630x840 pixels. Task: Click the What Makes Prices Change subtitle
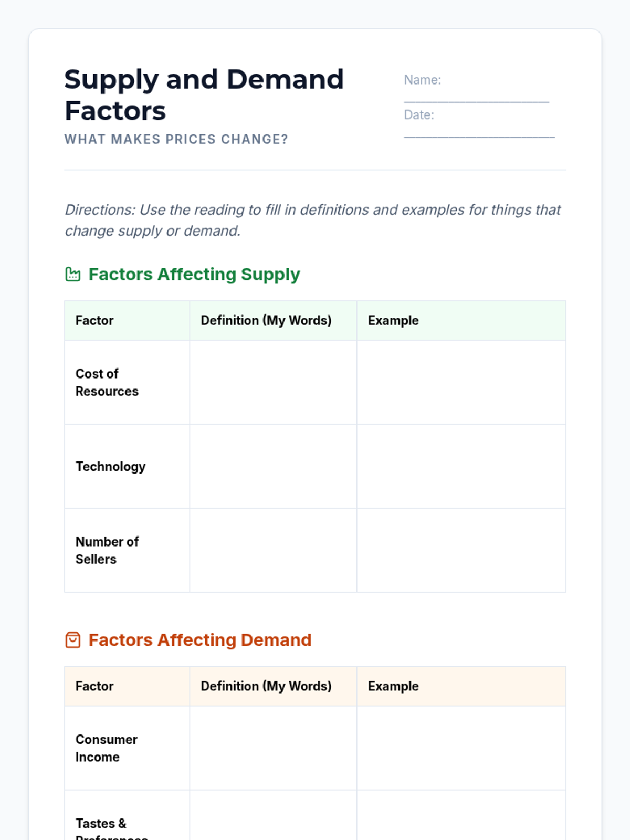176,139
